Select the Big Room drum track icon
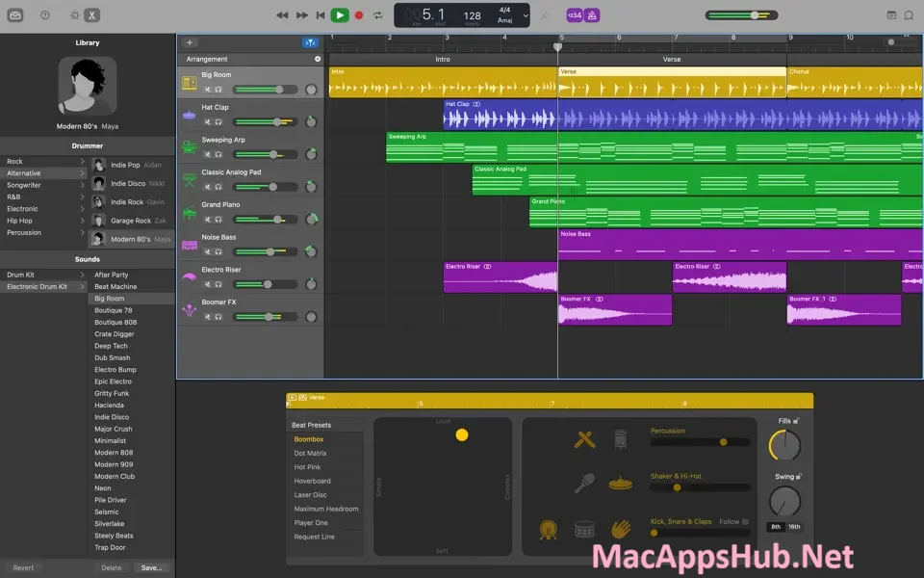 pos(190,83)
